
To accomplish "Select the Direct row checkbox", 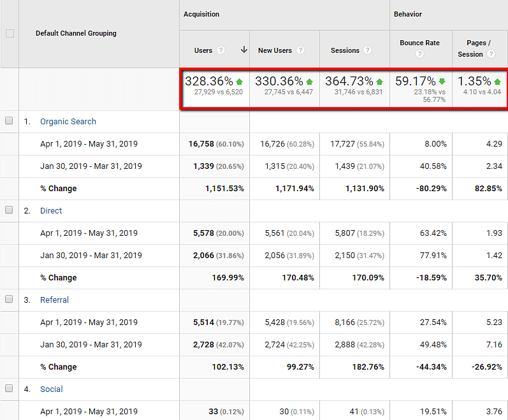I will coord(9,210).
